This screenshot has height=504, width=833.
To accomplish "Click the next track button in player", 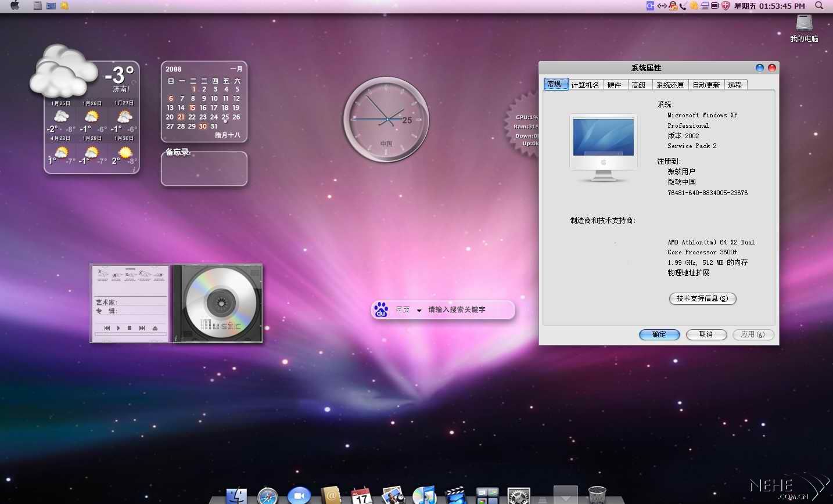I will 142,328.
